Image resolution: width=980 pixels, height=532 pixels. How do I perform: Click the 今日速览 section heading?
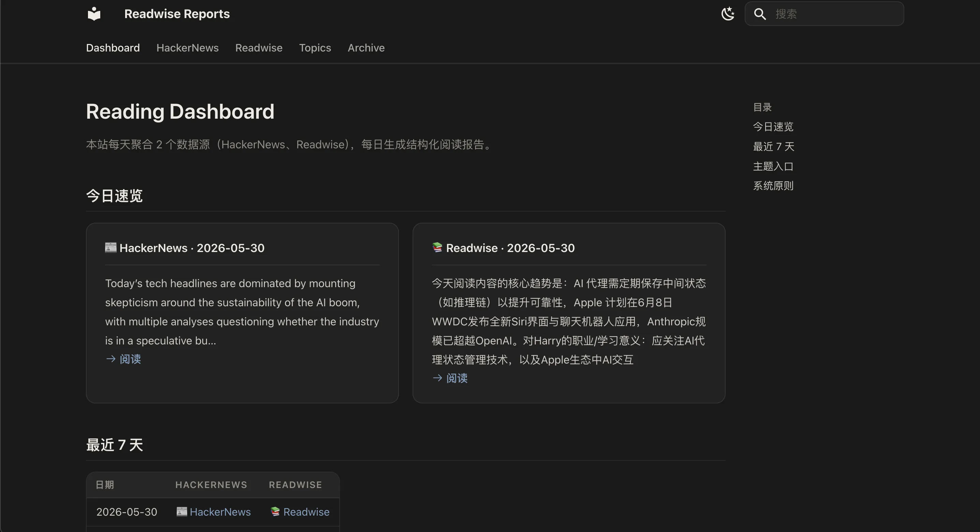(x=114, y=196)
